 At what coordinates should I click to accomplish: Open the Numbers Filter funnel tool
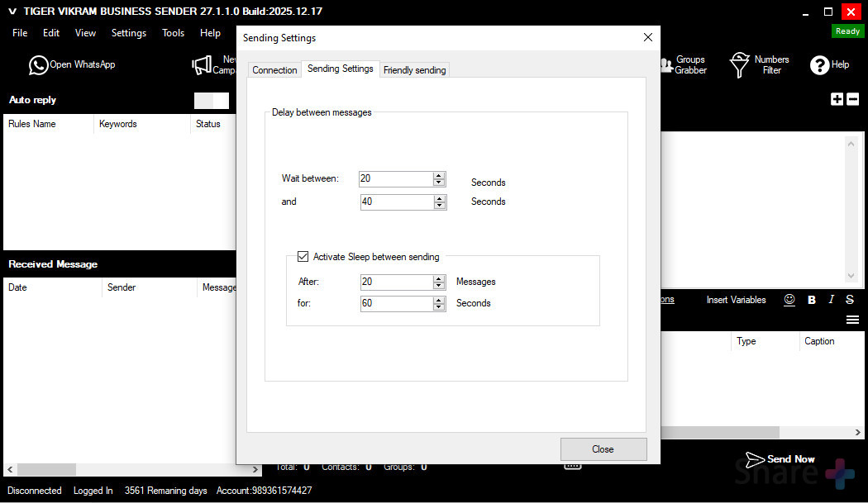coord(759,64)
